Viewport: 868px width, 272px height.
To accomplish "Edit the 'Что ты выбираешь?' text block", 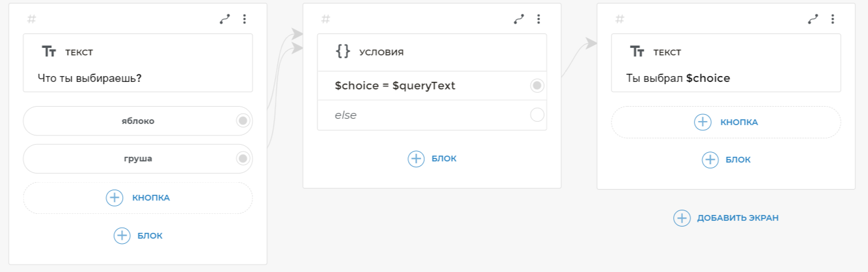I will [89, 78].
